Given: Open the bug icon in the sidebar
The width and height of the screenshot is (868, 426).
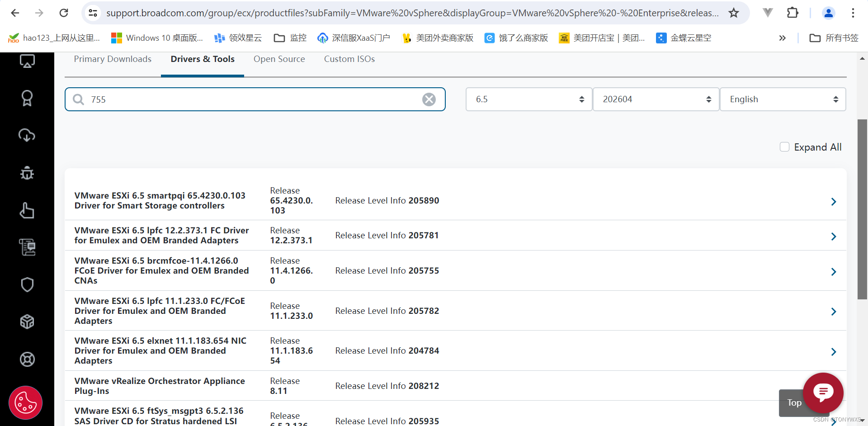Looking at the screenshot, I should click(27, 173).
